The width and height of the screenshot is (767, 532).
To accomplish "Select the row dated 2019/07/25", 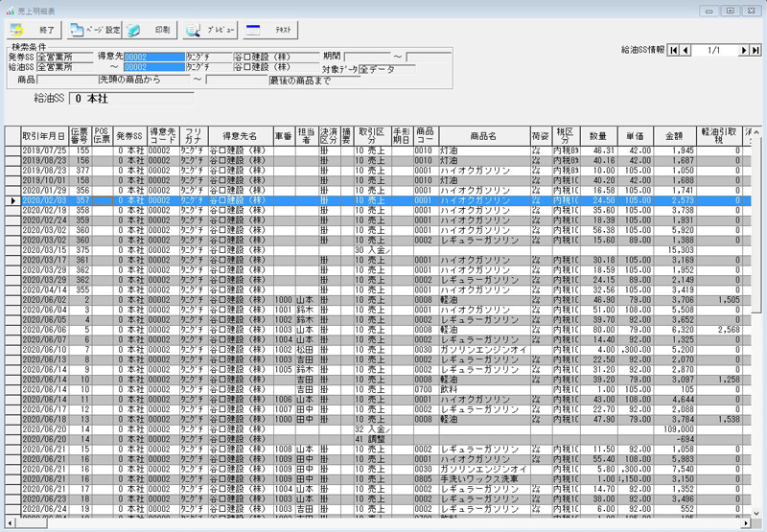I will tap(44, 150).
